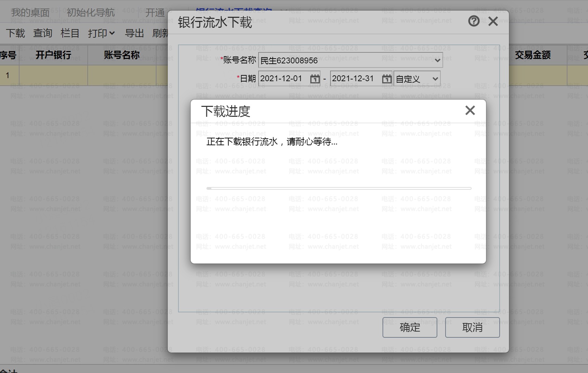Image resolution: width=588 pixels, height=373 pixels.
Task: Click the 取消 button
Action: click(x=472, y=327)
